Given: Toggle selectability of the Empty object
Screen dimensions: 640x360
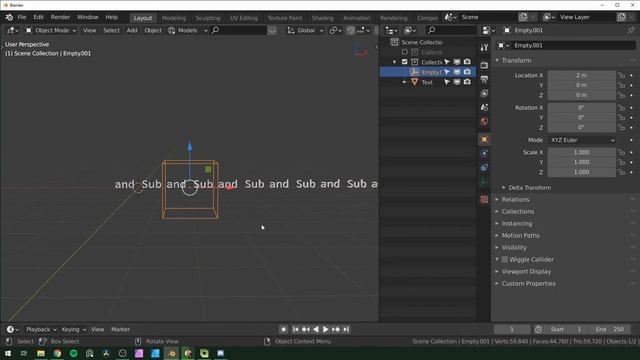Looking at the screenshot, I should pos(447,72).
